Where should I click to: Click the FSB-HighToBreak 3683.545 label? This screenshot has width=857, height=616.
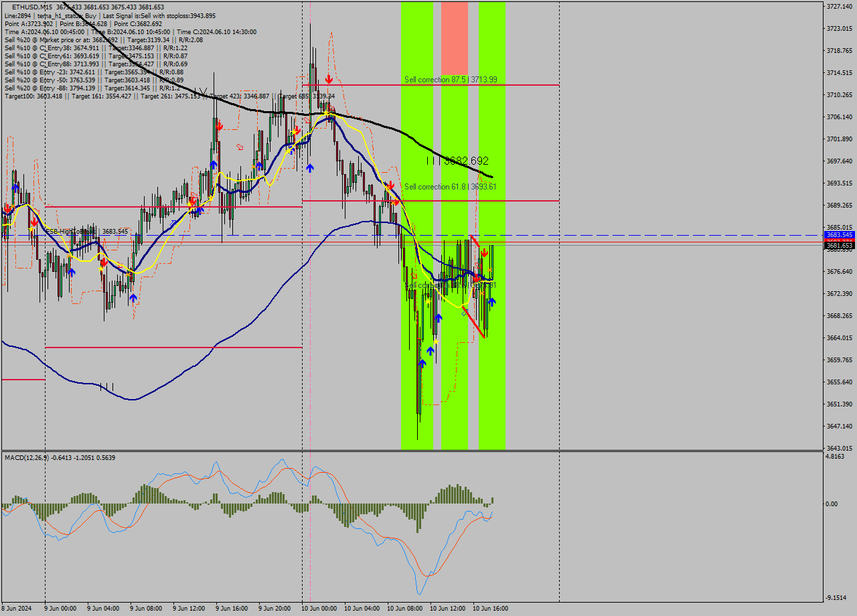coord(86,231)
